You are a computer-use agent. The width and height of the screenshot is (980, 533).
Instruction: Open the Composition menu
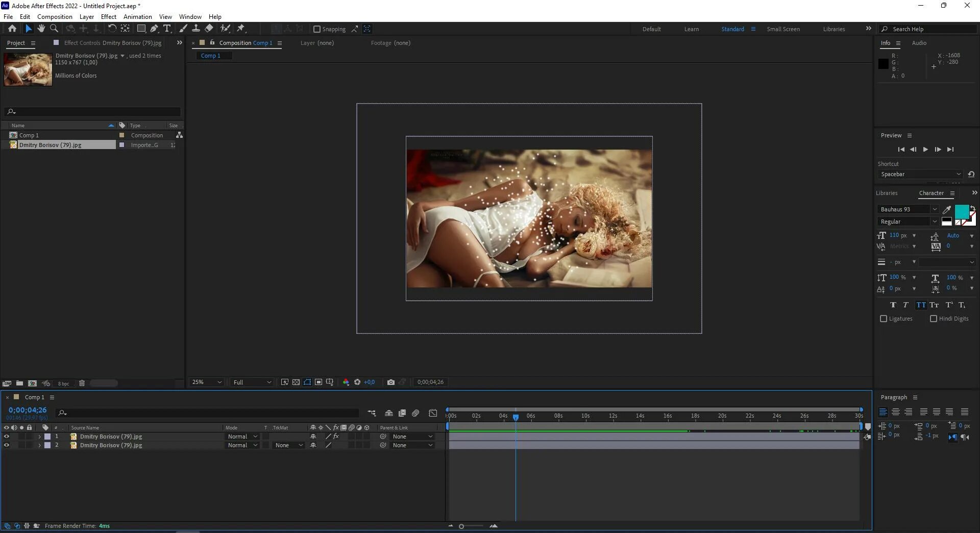point(55,16)
